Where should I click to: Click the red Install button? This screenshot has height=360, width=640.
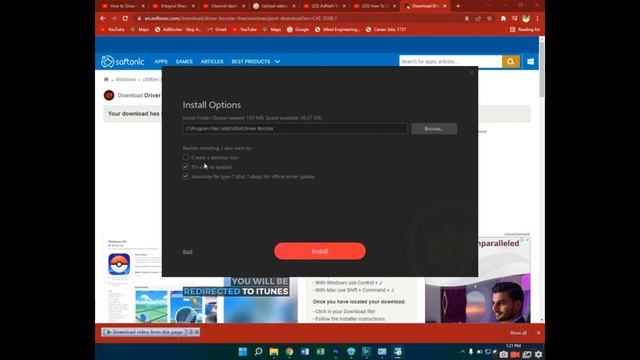(x=320, y=251)
